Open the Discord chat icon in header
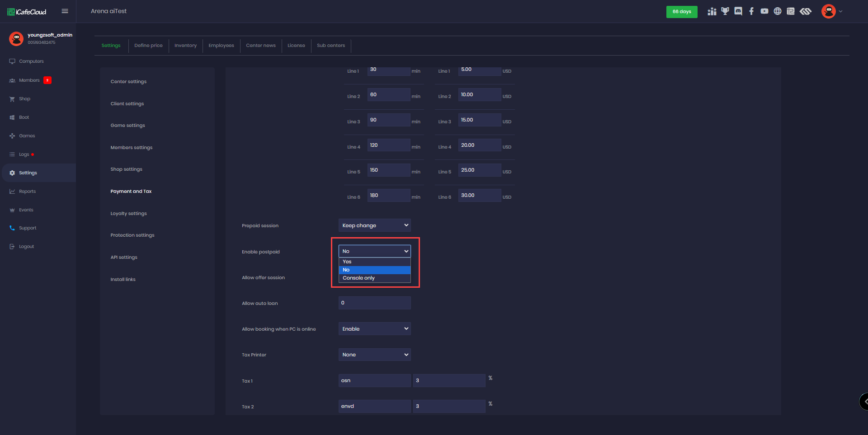The width and height of the screenshot is (868, 435). [x=738, y=11]
